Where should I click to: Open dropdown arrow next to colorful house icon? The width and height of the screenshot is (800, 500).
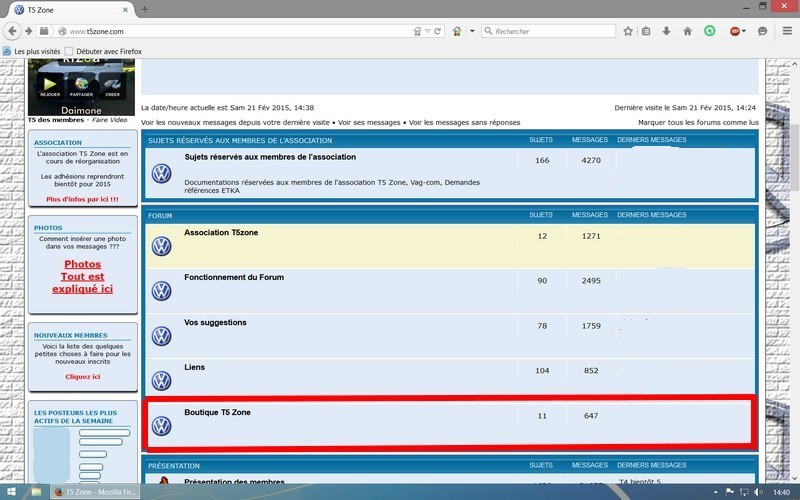(472, 31)
